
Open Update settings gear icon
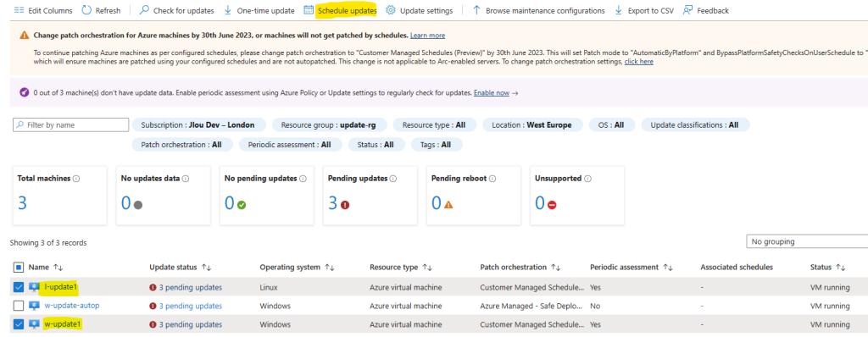391,10
